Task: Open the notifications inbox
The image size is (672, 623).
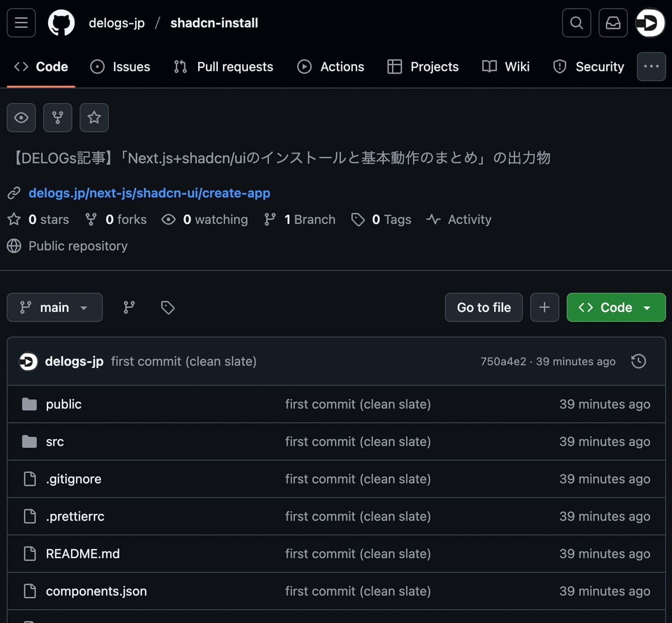Action: coord(613,23)
